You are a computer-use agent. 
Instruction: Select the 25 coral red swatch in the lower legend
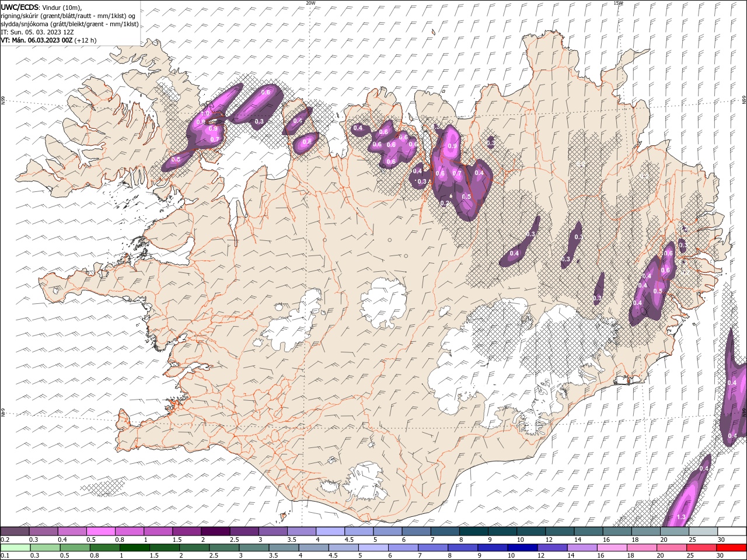pos(701,548)
